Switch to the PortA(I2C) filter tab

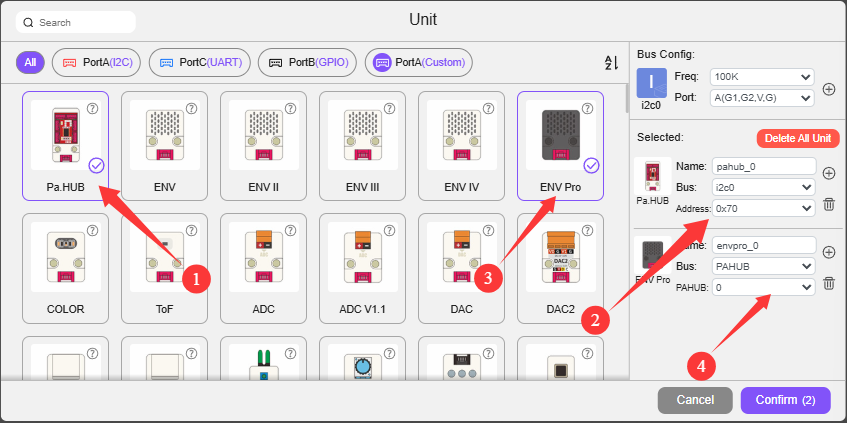coord(96,63)
